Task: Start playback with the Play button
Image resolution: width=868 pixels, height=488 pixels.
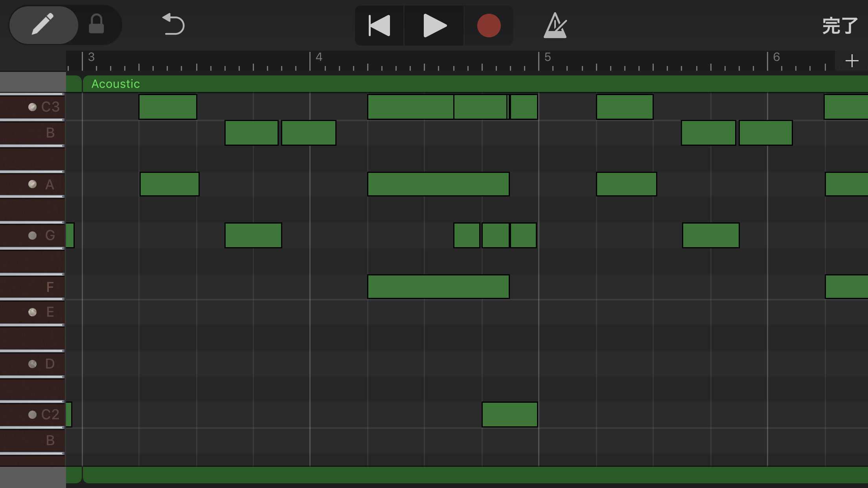Action: 434,26
